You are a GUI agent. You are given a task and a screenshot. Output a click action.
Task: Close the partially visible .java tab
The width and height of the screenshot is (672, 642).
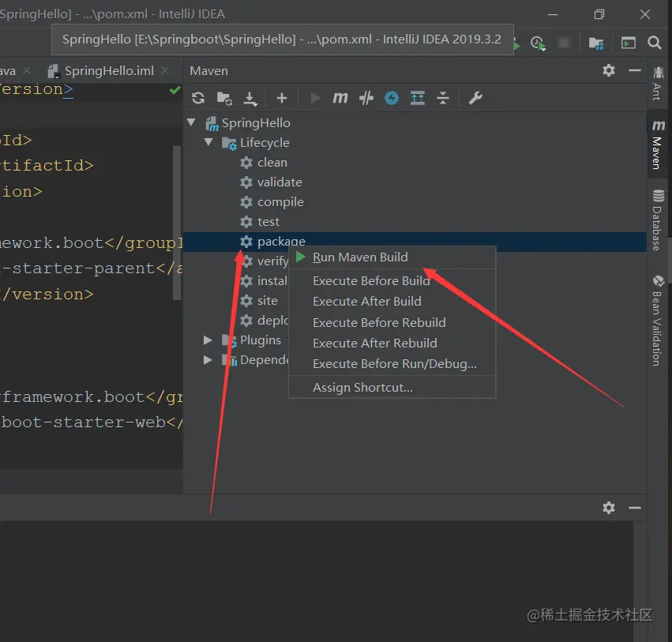coord(27,70)
